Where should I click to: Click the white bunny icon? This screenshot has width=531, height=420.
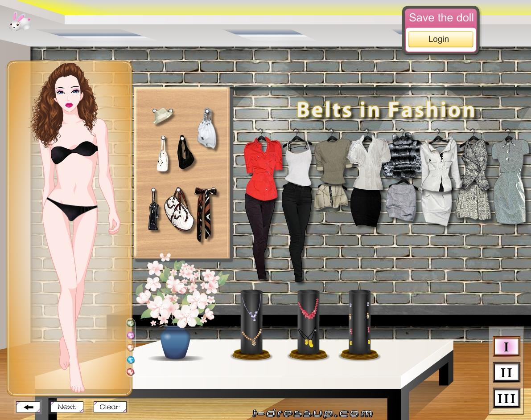click(x=19, y=21)
